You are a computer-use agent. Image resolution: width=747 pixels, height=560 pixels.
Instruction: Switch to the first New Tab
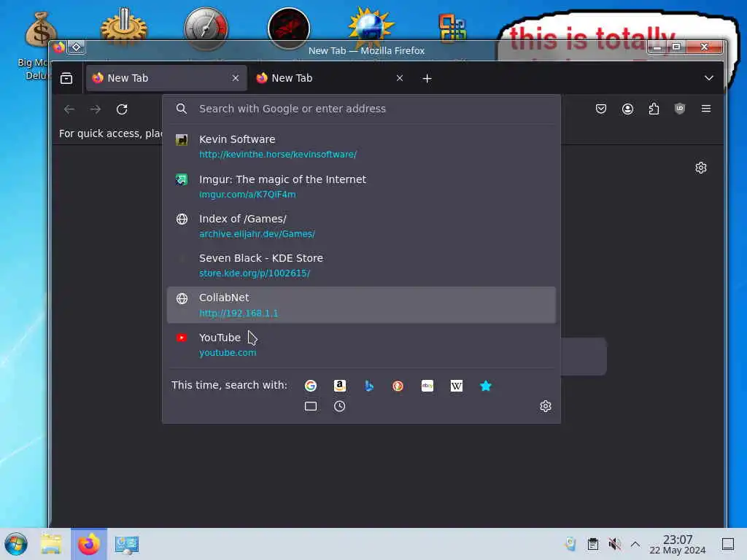point(167,78)
